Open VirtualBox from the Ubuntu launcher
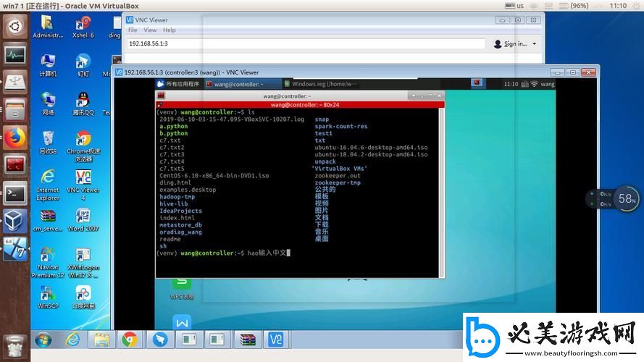 (x=14, y=220)
